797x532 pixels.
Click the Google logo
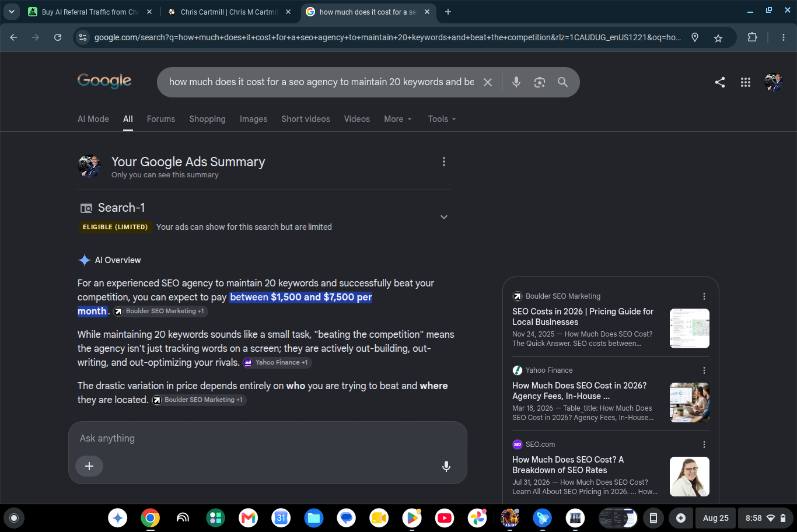pos(104,81)
